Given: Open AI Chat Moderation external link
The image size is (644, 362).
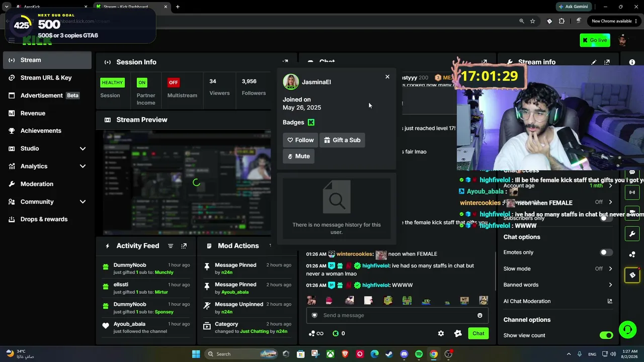Looking at the screenshot, I should [610, 301].
